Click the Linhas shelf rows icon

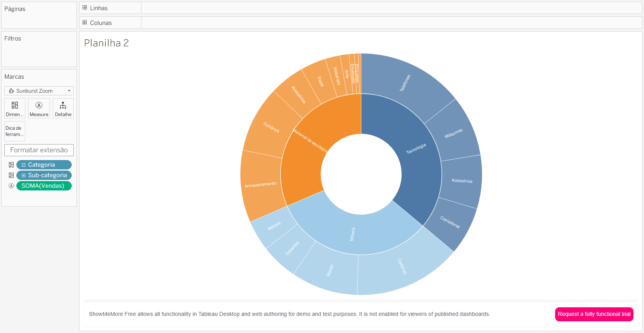pos(85,8)
